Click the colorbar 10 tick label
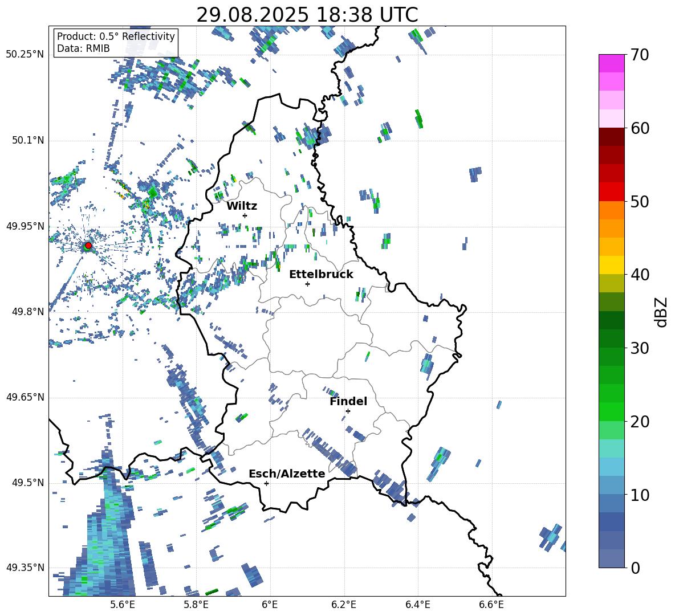675x616 pixels. pos(640,495)
